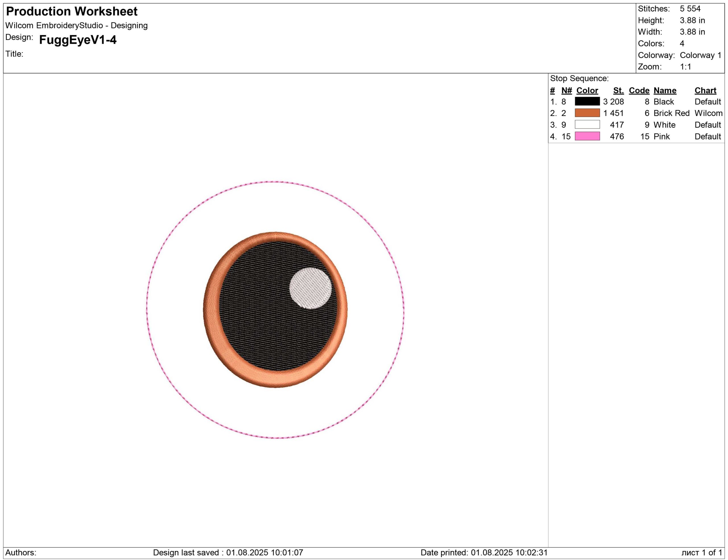This screenshot has width=728, height=560.
Task: Click the white highlight circle in eye
Action: 310,288
